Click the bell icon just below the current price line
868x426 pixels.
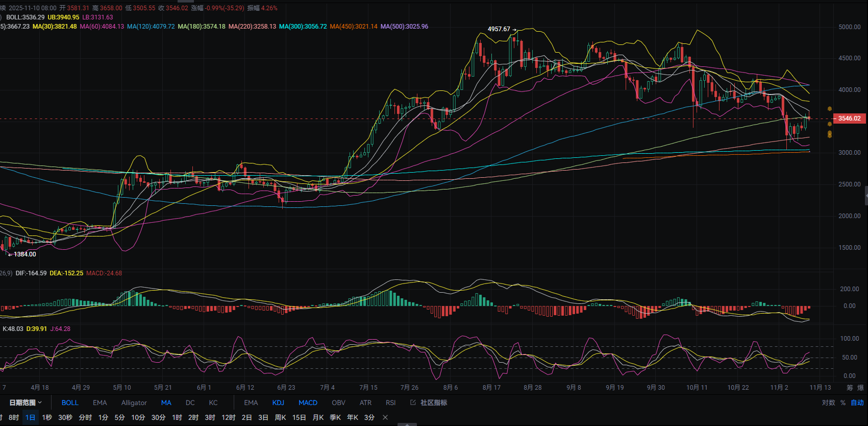click(829, 124)
